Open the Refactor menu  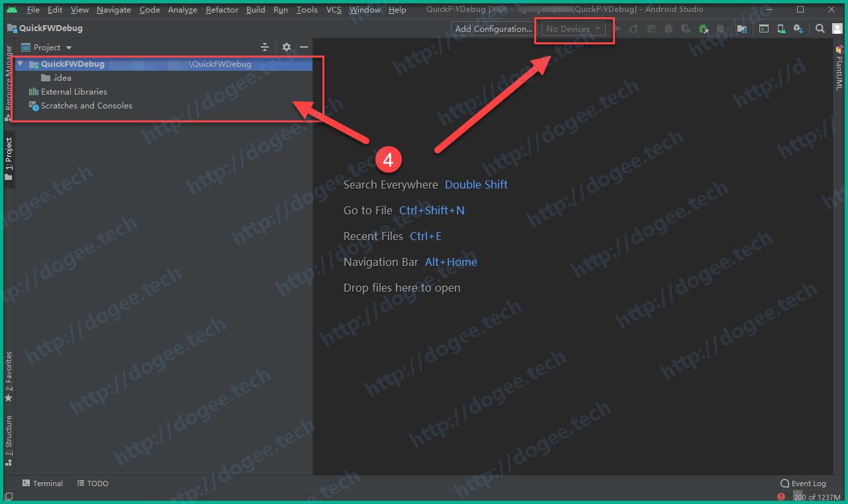pyautogui.click(x=222, y=10)
